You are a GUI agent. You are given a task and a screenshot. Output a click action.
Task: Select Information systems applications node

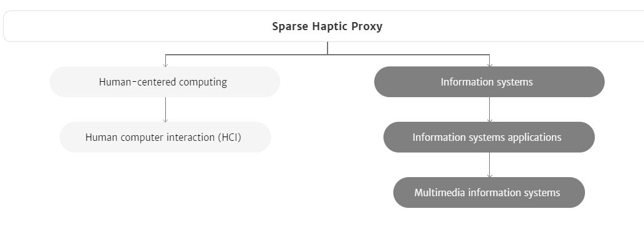click(x=489, y=137)
